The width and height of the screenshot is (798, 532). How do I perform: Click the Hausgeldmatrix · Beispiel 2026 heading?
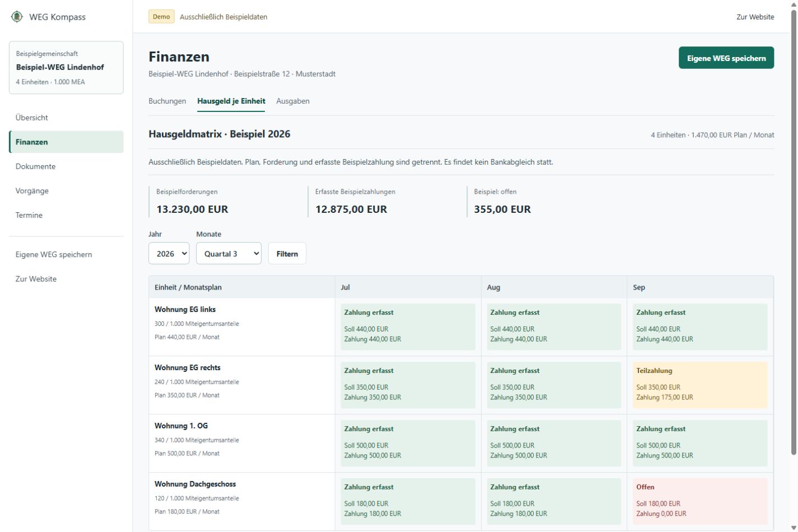220,134
